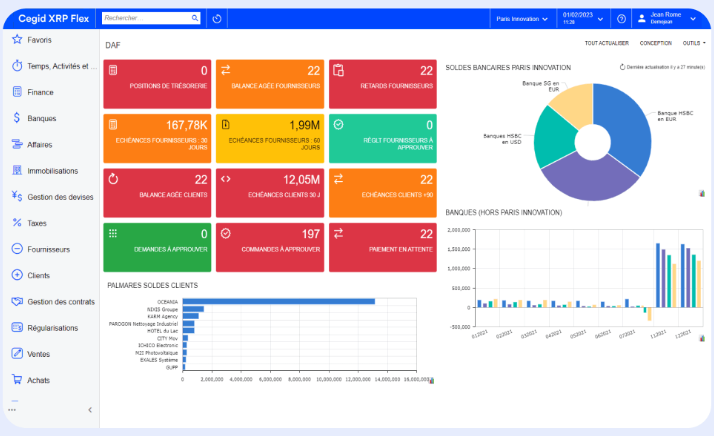Open Echéances Fournisseurs 60 jours tile

pos(270,138)
